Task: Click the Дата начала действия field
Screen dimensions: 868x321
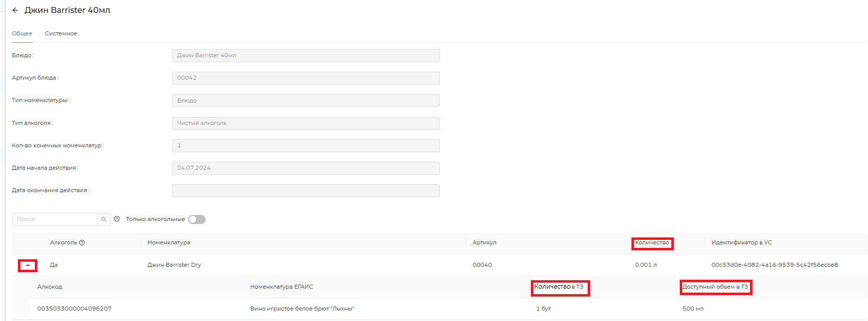Action: (305, 168)
